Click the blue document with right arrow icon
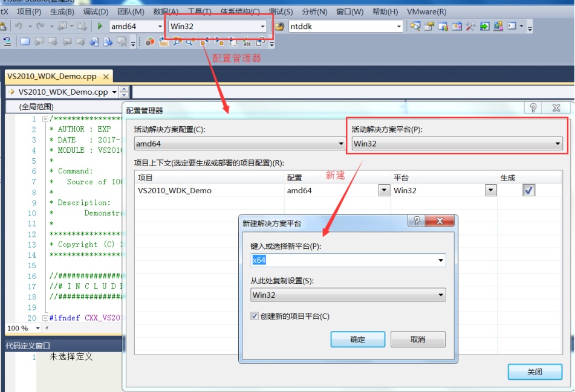The image size is (575, 392). [x=108, y=42]
